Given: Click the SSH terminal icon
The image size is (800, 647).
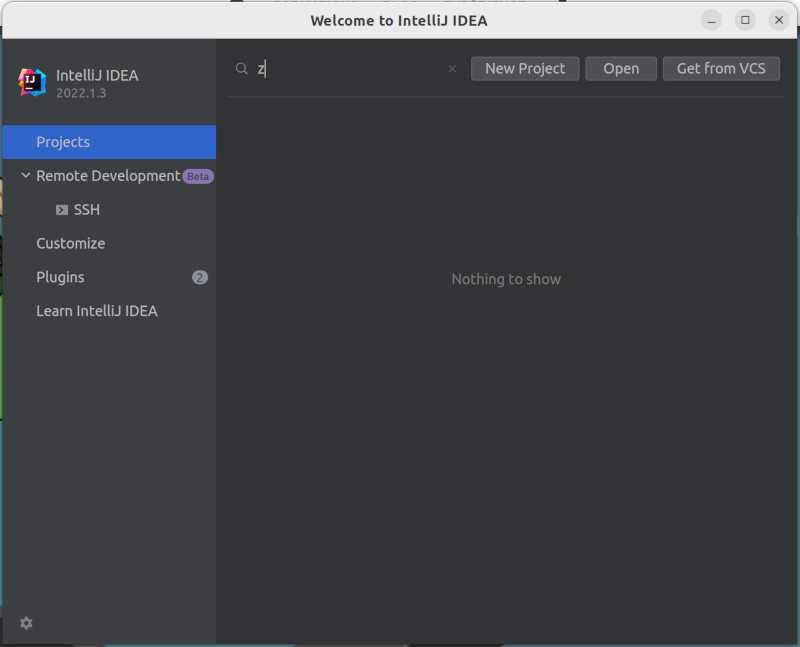Looking at the screenshot, I should pos(62,210).
